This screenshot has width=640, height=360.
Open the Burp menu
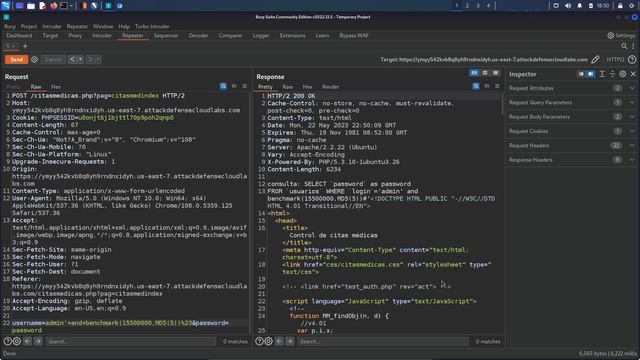tap(10, 27)
